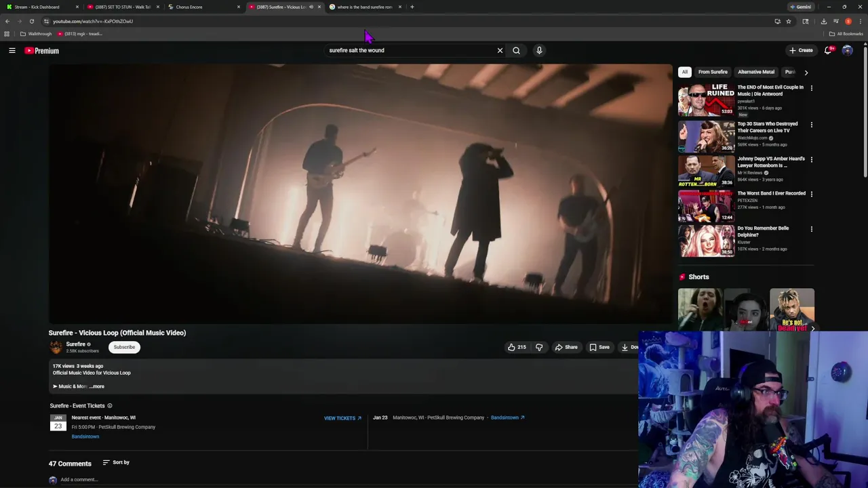The height and width of the screenshot is (488, 868).
Task: Open Sort by comments dropdown
Action: coord(116,462)
